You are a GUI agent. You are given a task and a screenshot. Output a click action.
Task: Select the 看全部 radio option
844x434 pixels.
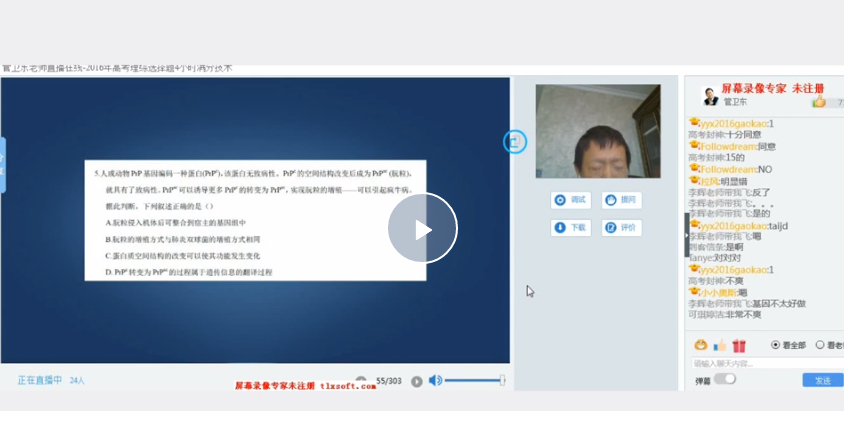tap(789, 345)
